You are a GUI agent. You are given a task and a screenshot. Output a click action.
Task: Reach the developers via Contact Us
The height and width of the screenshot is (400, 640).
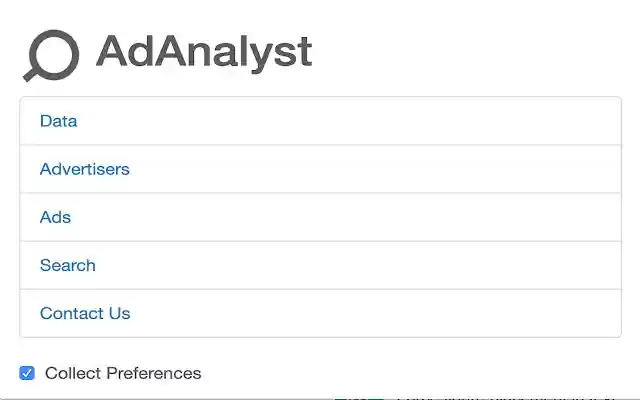click(x=85, y=313)
